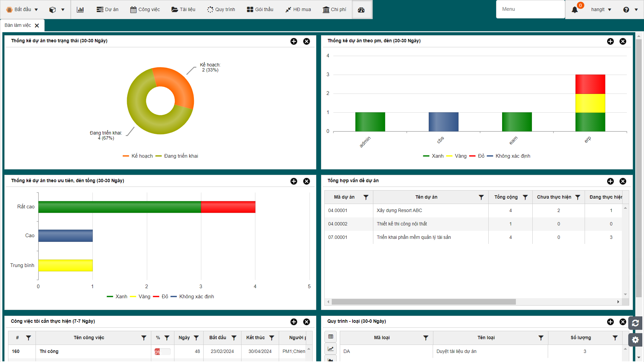The height and width of the screenshot is (362, 644).
Task: Open the Dự án menu
Action: (107, 10)
